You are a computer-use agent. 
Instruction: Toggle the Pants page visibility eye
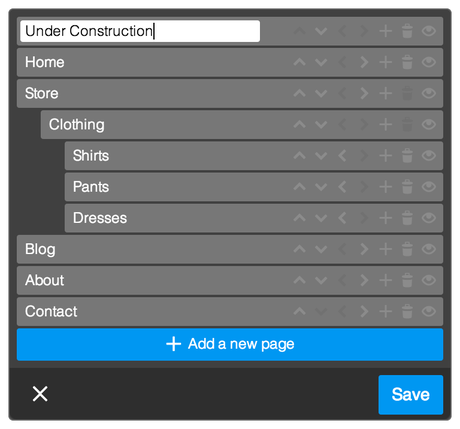[429, 187]
